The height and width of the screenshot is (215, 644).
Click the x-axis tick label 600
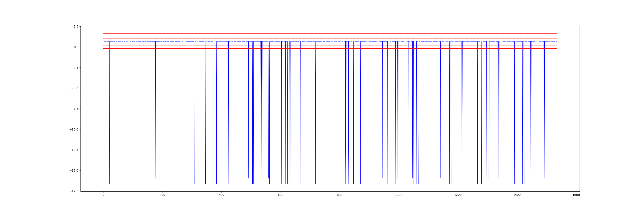click(x=281, y=195)
